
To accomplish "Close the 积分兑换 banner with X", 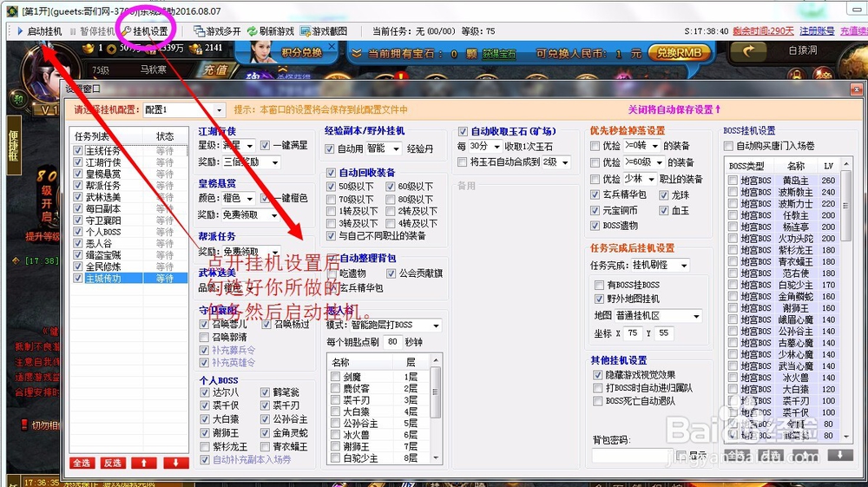I will [332, 47].
